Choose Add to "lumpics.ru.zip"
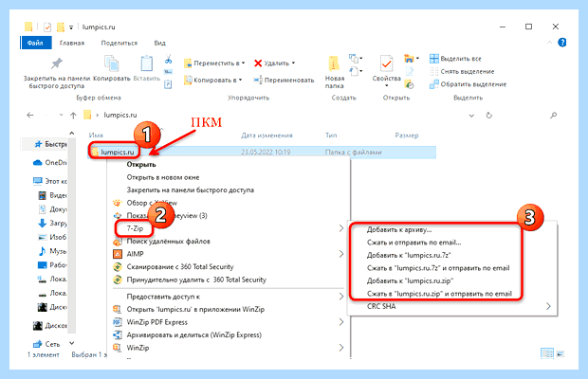The height and width of the screenshot is (379, 588). 410,280
